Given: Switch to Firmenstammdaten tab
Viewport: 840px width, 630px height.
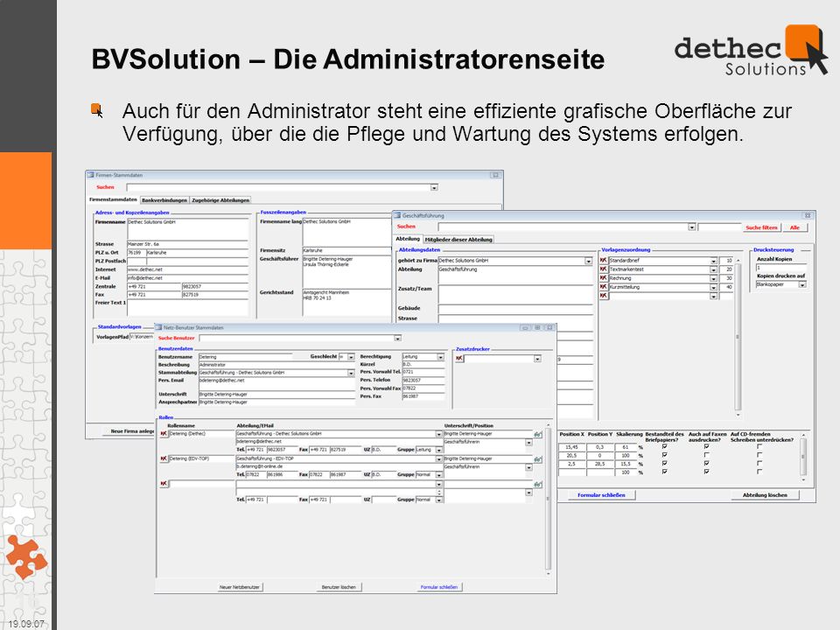Looking at the screenshot, I should point(113,199).
